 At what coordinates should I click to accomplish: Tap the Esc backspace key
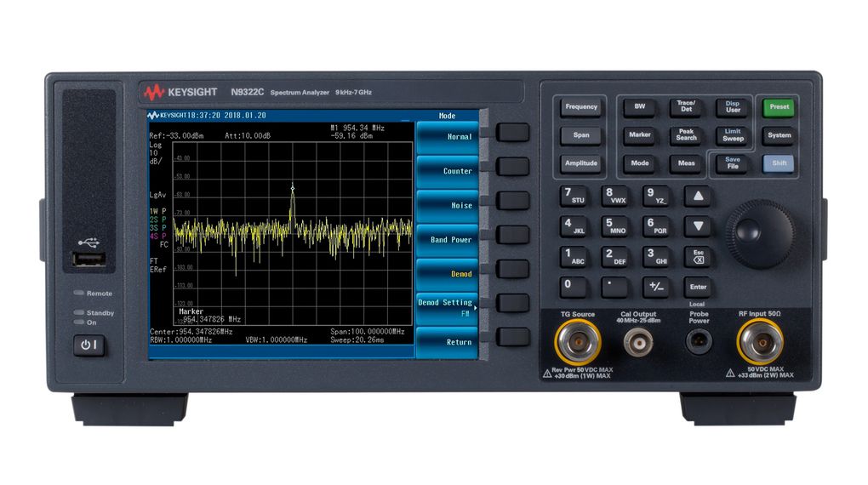(698, 257)
